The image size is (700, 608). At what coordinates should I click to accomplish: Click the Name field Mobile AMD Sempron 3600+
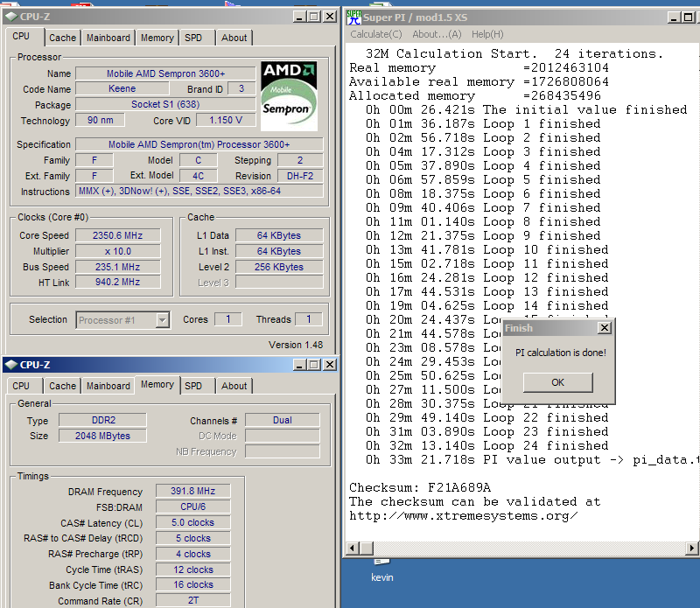pyautogui.click(x=165, y=73)
